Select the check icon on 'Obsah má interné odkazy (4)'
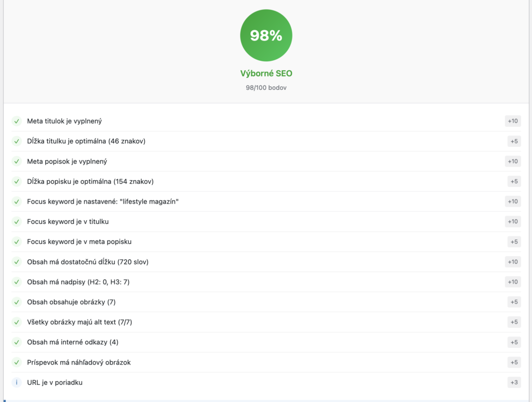 point(17,342)
